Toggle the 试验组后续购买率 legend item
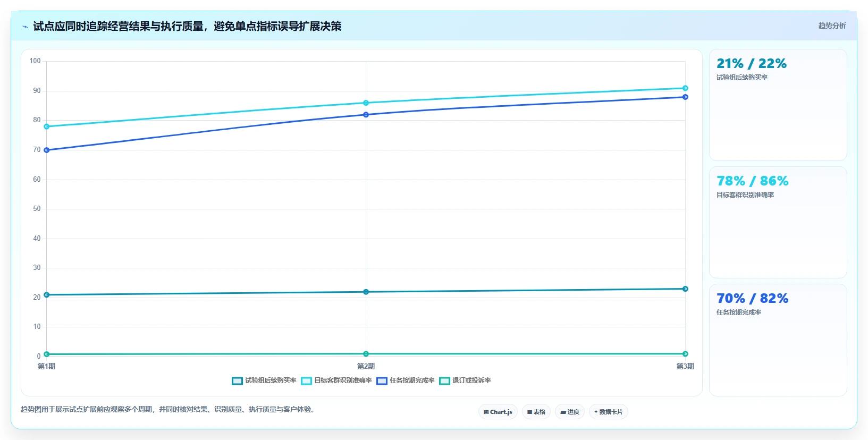 [264, 380]
